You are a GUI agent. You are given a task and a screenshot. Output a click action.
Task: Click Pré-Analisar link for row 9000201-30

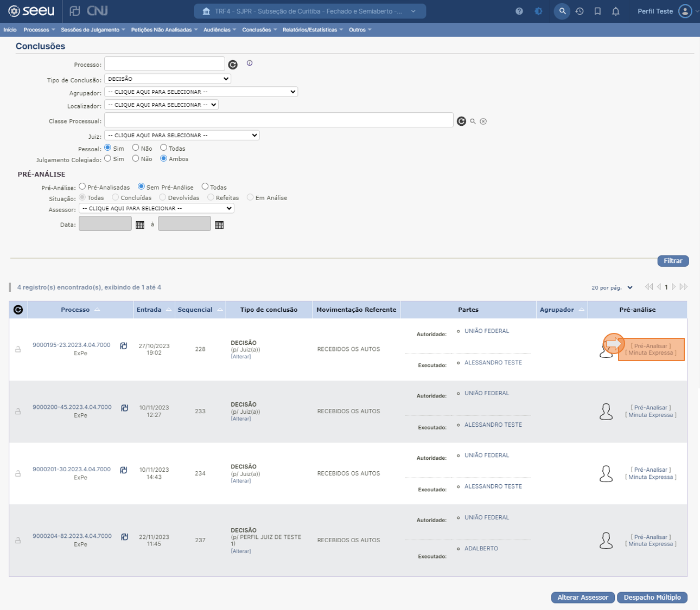(x=651, y=470)
